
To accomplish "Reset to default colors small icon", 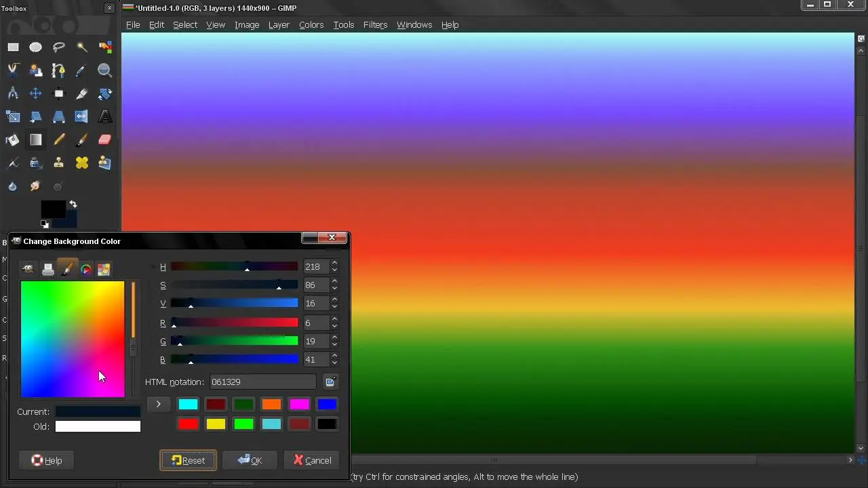I will click(45, 224).
